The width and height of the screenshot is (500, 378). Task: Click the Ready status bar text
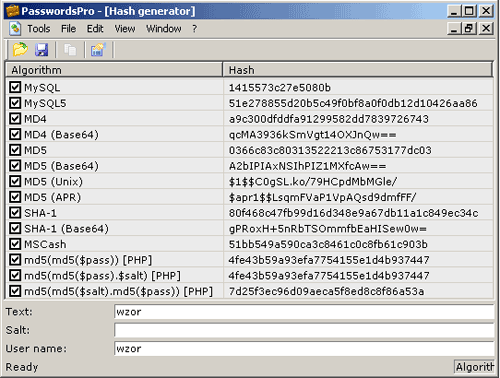tap(22, 367)
